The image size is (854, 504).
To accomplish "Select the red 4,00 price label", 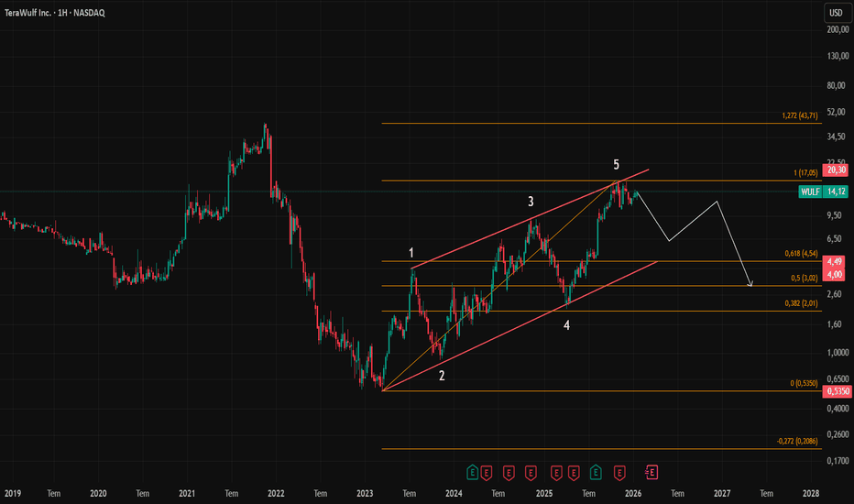I will (x=835, y=275).
